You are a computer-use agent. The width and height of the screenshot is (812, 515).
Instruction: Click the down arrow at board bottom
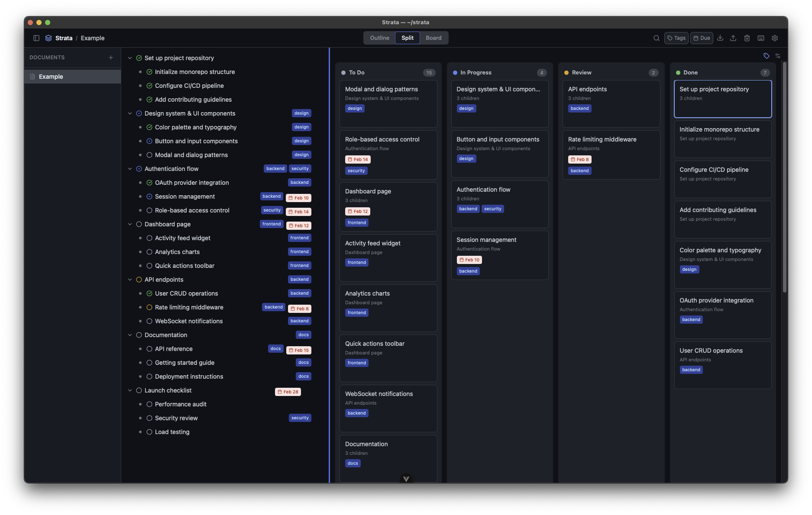coord(406,479)
